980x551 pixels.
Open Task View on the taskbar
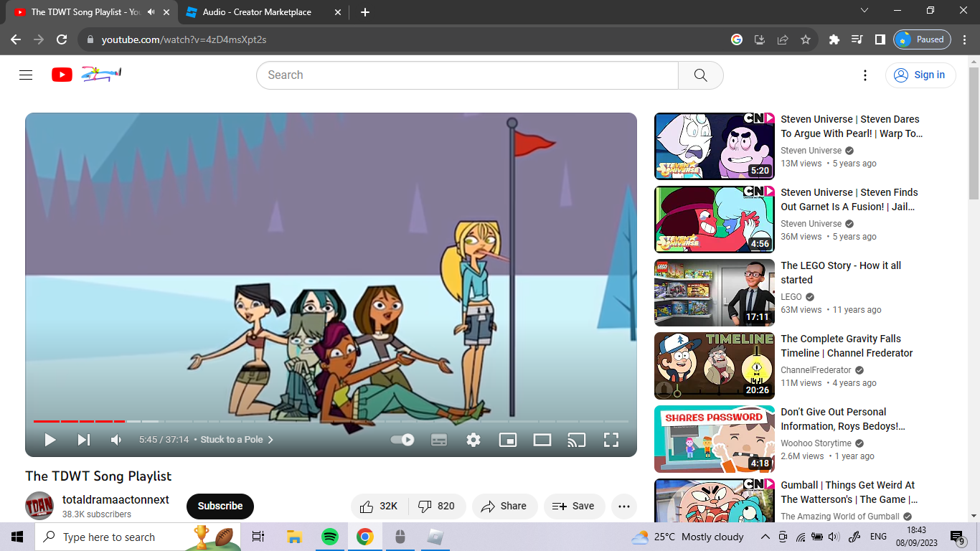[x=258, y=537]
